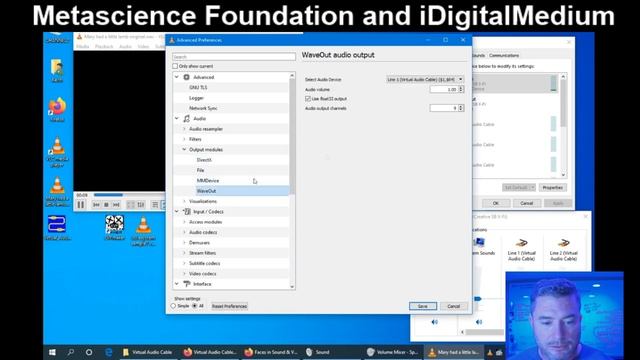Select All show settings radio

pyautogui.click(x=195, y=306)
